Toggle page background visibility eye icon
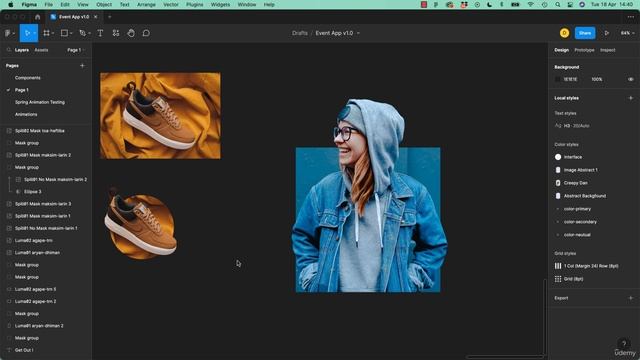This screenshot has height=360, width=640. [631, 79]
